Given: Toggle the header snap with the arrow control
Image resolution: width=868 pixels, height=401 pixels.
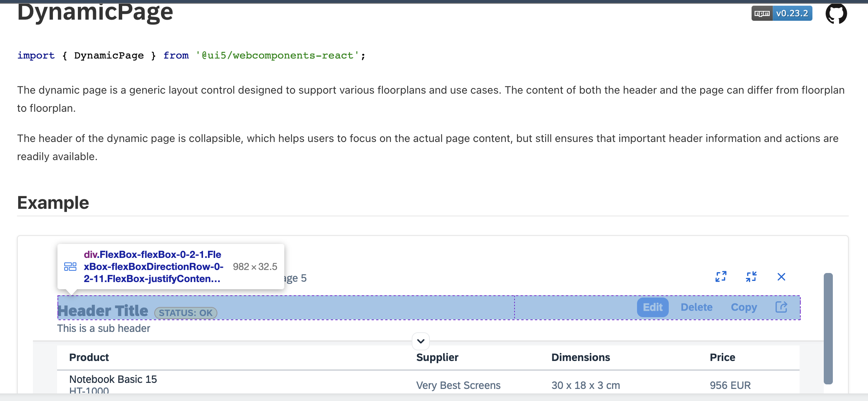Looking at the screenshot, I should pos(421,341).
